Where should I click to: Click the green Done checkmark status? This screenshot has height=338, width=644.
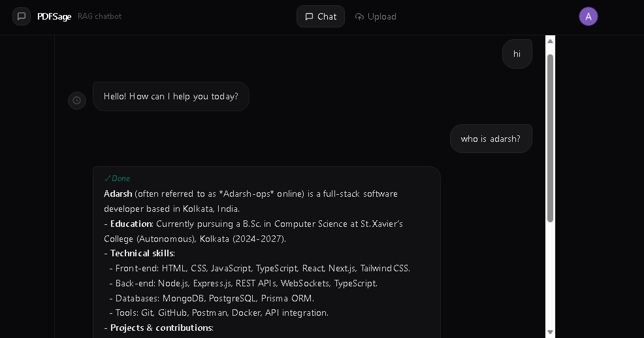pyautogui.click(x=117, y=178)
